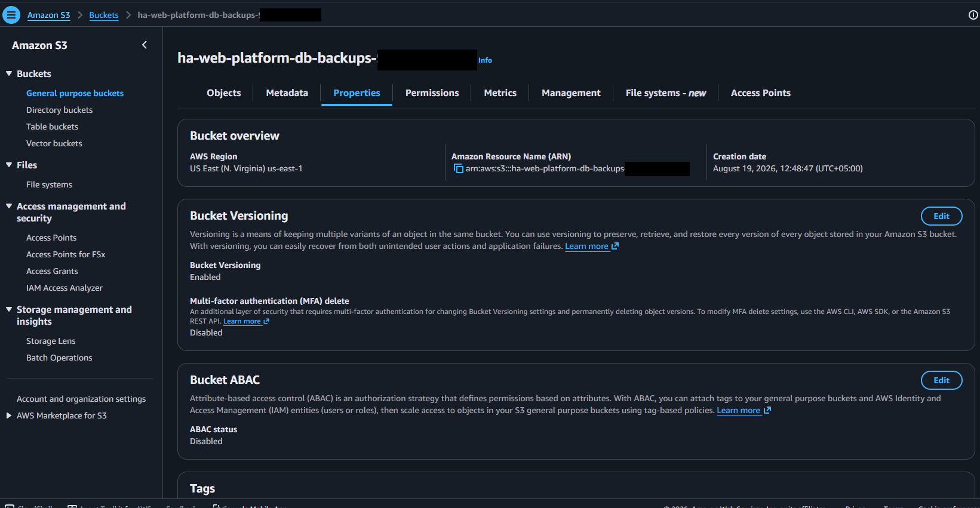Viewport: 980px width, 508px height.
Task: Collapse the Amazon S3 side panel arrow
Action: 145,45
